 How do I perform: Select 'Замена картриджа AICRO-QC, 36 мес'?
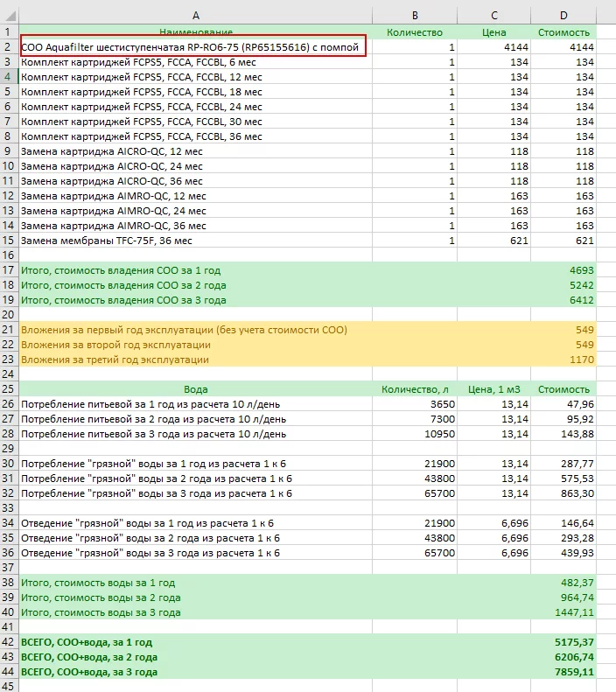coord(195,181)
